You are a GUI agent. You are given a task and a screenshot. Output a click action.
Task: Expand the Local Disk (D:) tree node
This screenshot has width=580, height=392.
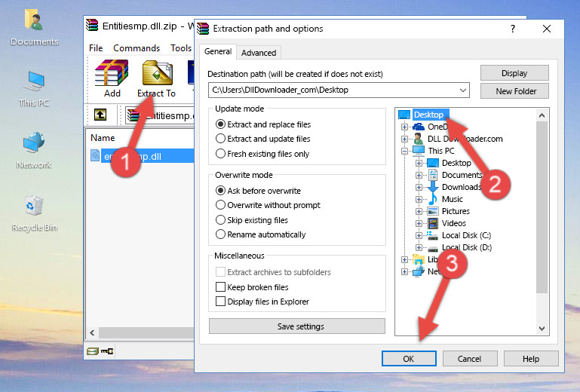pyautogui.click(x=419, y=248)
